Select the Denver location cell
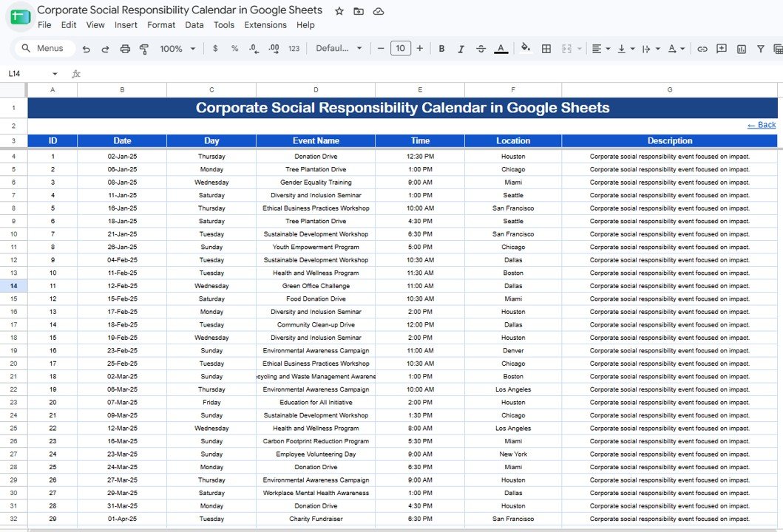 pos(513,350)
